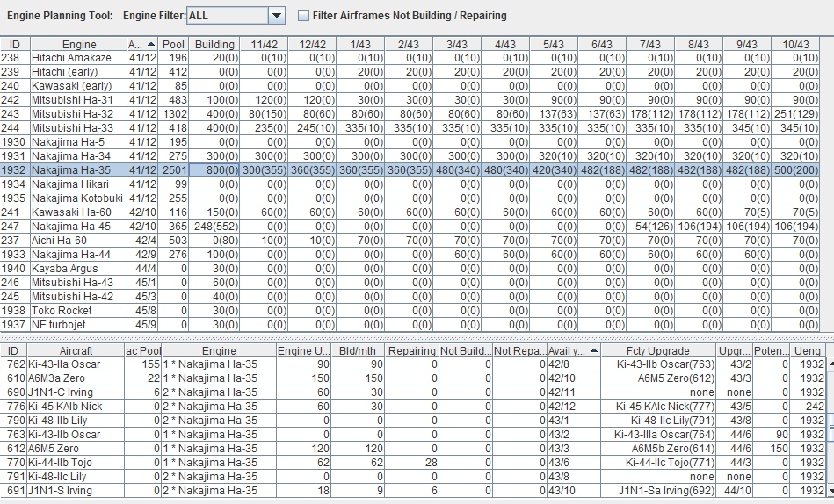Select the Ki-44-IIb Tojo aircraft row

(413, 463)
